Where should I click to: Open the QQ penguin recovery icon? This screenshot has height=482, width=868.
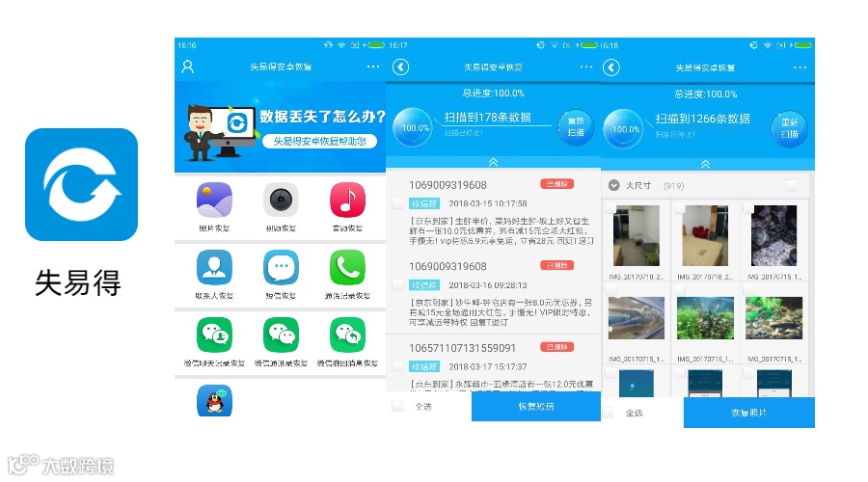pos(214,401)
